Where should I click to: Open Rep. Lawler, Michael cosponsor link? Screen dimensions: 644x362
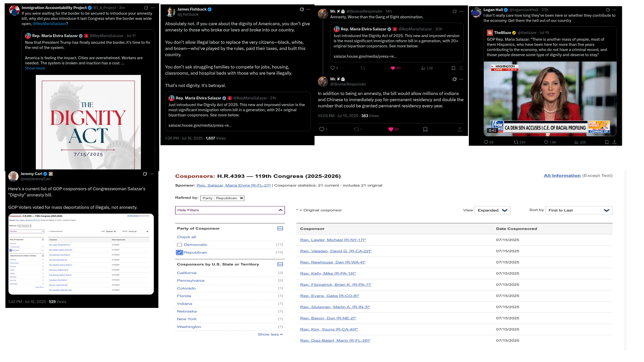(333, 240)
